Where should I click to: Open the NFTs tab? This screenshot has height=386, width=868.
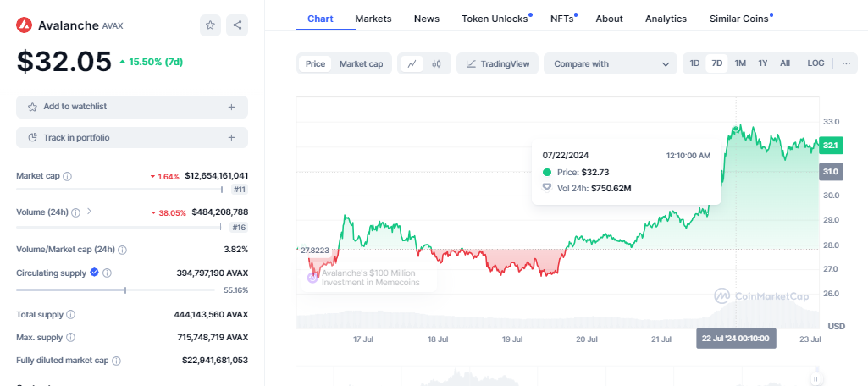coord(562,19)
